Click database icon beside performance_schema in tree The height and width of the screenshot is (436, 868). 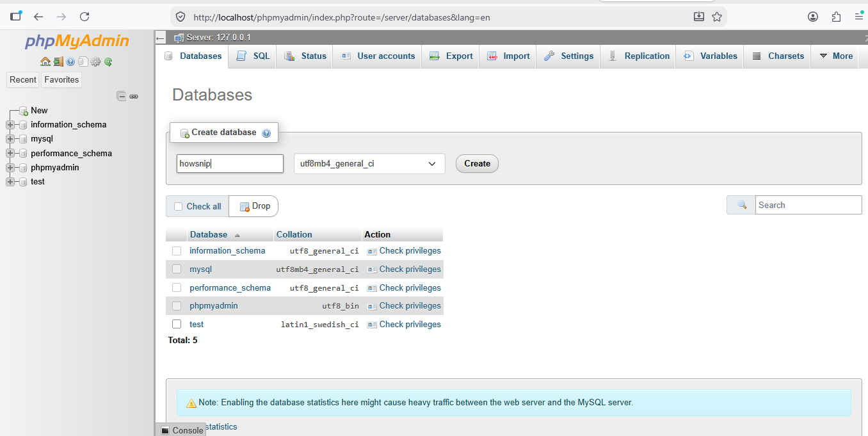(x=23, y=154)
